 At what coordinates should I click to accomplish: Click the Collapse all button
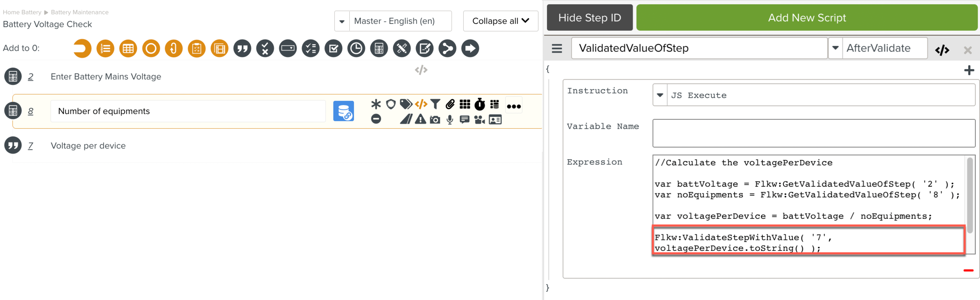(x=500, y=21)
